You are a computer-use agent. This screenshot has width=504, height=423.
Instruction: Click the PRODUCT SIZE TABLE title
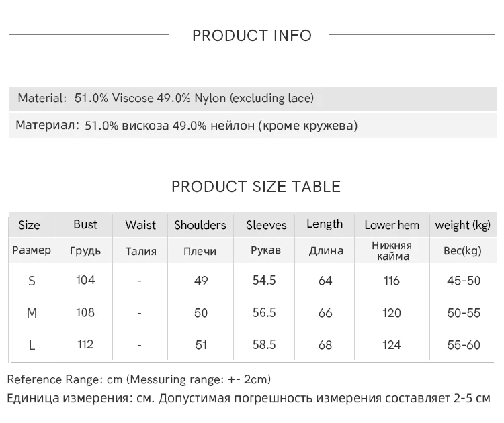[x=256, y=187]
